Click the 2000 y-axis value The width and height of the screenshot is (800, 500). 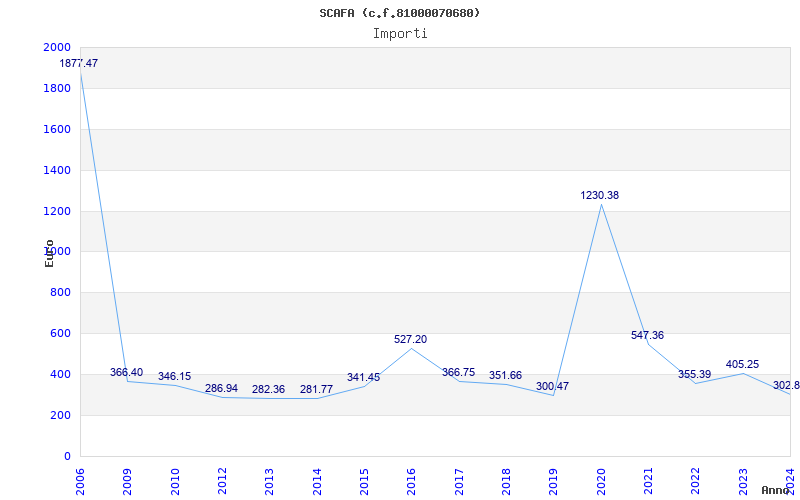pyautogui.click(x=57, y=47)
